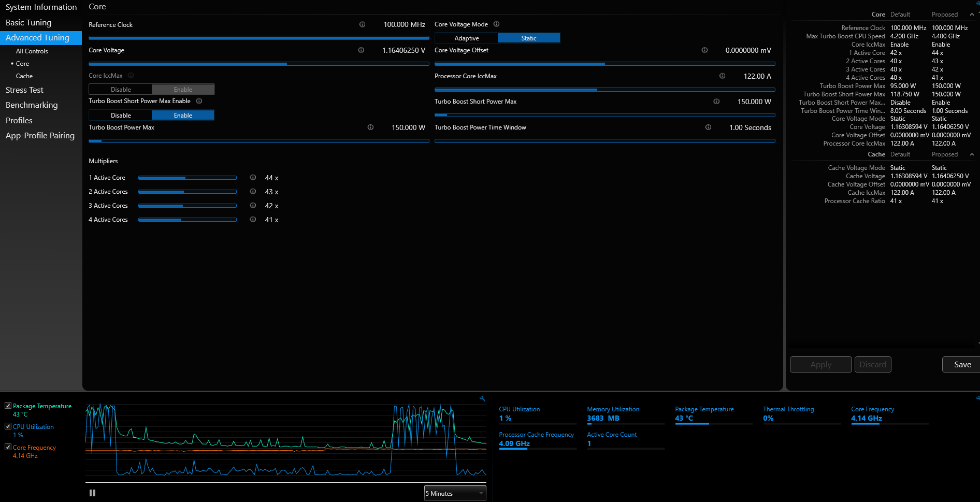The width and height of the screenshot is (980, 502).
Task: Click the Core Voltage slider
Action: click(x=259, y=64)
